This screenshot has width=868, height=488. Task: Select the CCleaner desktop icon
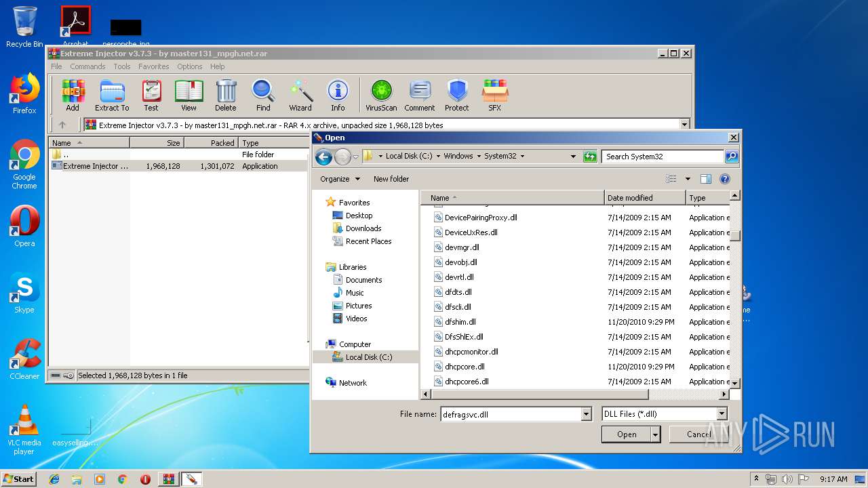tap(24, 359)
